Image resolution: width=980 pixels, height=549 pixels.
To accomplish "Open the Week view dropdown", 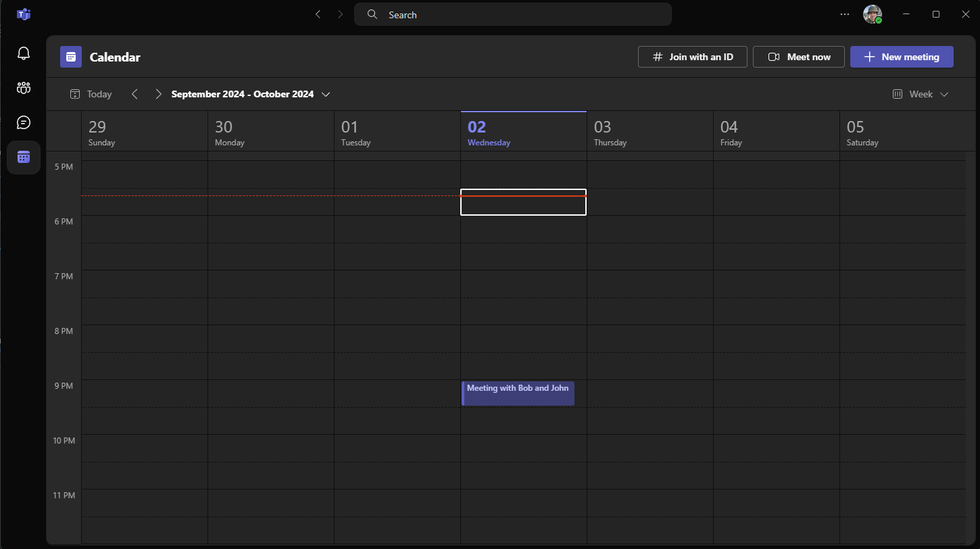I will pos(921,95).
